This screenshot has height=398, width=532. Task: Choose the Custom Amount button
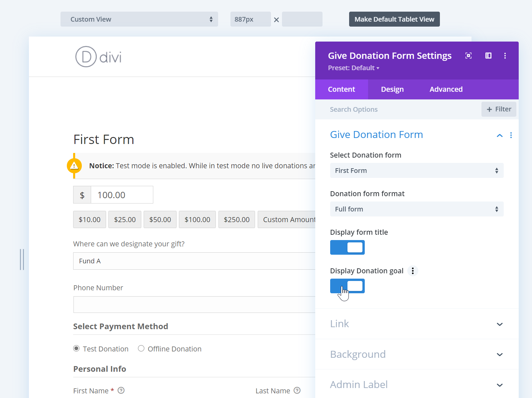click(287, 219)
